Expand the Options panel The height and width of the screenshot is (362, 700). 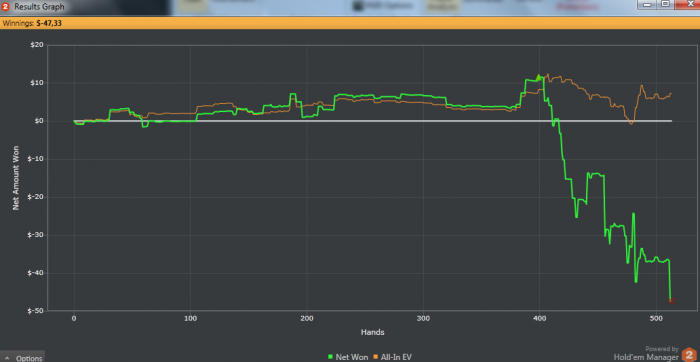click(23, 358)
